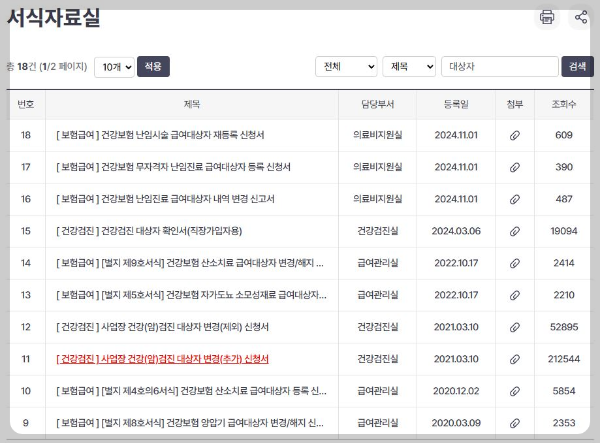Click date 2020.12.02

click(456, 391)
